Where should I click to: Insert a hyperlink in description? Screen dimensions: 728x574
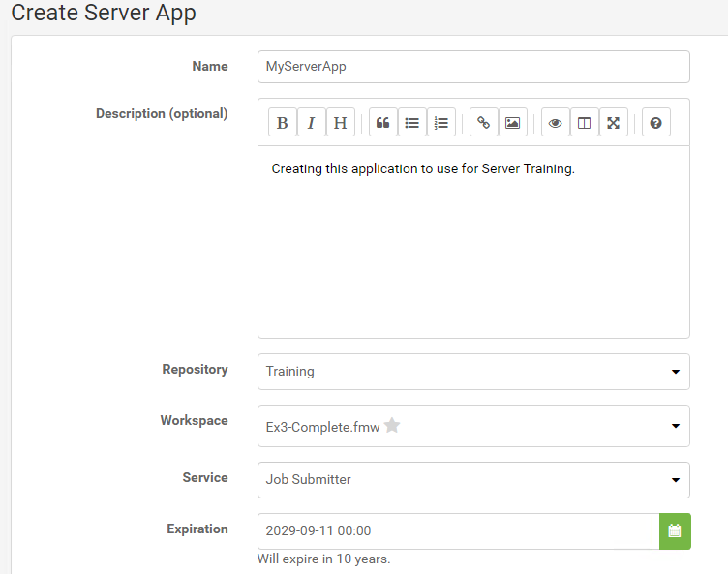coord(484,123)
